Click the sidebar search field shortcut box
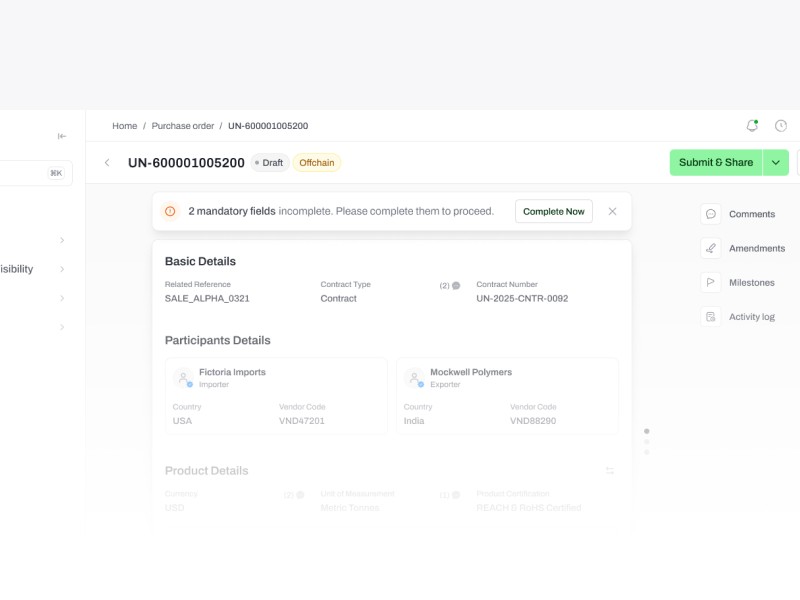 tap(56, 173)
